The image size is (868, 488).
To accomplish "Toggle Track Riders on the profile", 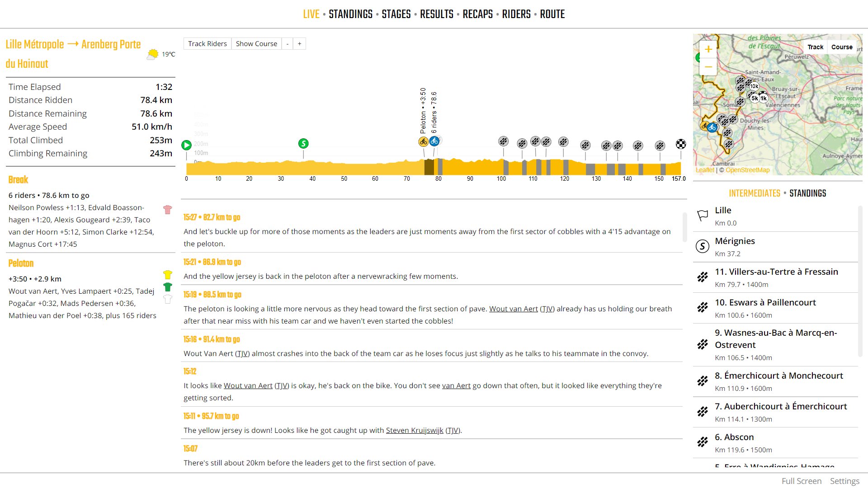I will coord(208,44).
